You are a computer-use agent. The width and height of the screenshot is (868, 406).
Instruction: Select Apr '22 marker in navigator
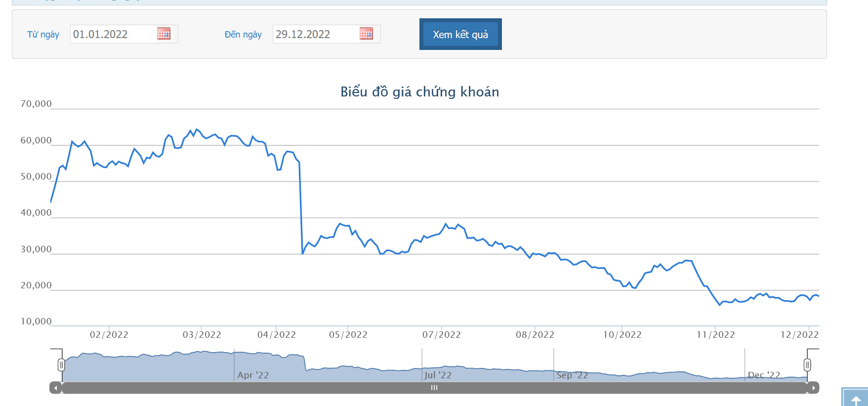click(x=253, y=375)
